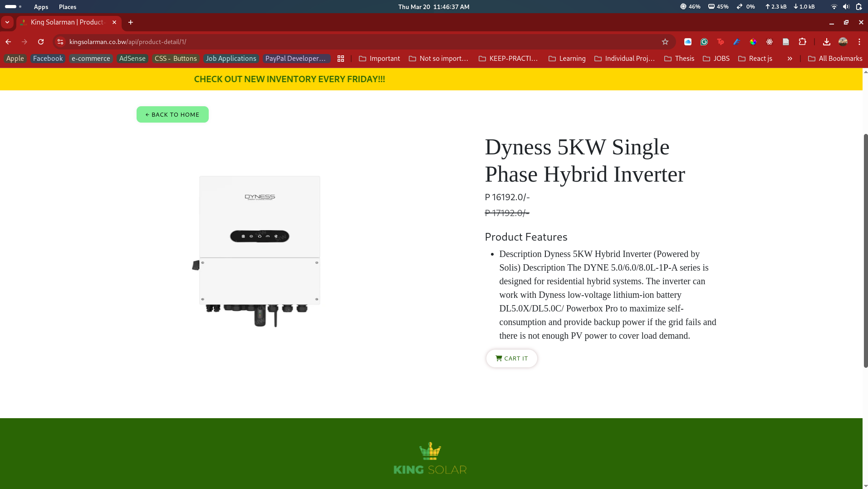Image resolution: width=868 pixels, height=489 pixels.
Task: Select the King Solarman browser tab
Action: coord(68,22)
